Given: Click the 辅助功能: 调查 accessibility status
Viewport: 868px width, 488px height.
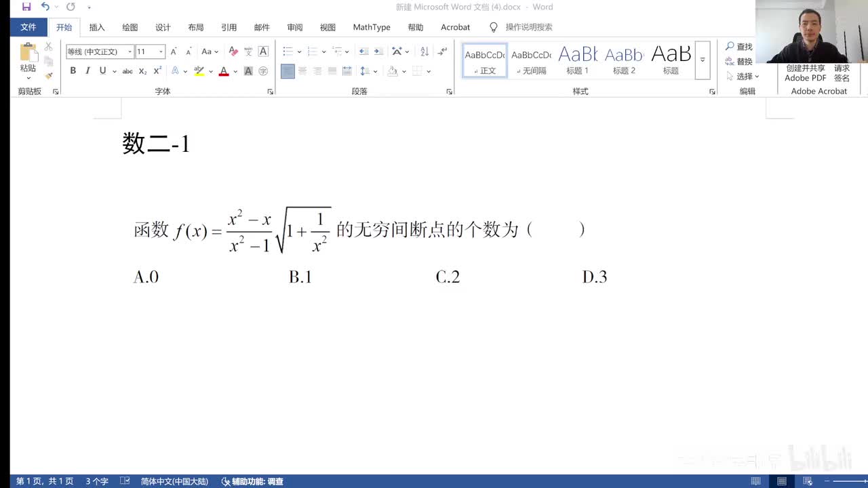Looking at the screenshot, I should 252,481.
